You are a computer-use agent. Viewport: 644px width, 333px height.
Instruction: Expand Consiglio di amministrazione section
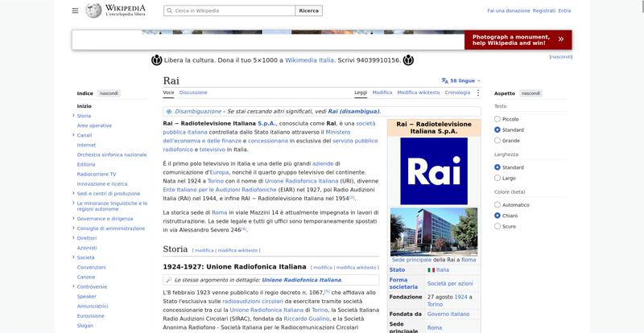click(x=73, y=228)
